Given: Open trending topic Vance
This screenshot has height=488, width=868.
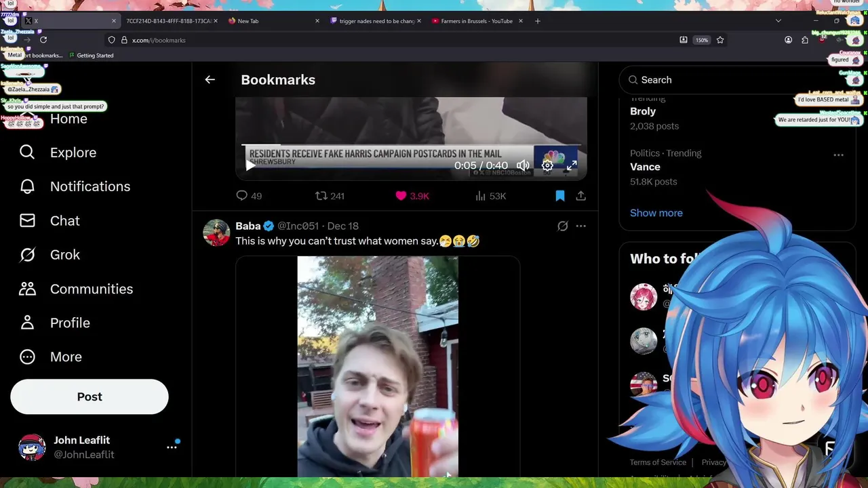Looking at the screenshot, I should (x=645, y=167).
